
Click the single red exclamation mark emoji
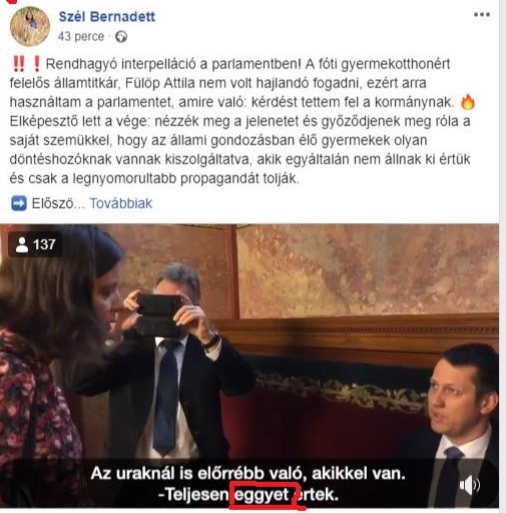click(x=37, y=64)
